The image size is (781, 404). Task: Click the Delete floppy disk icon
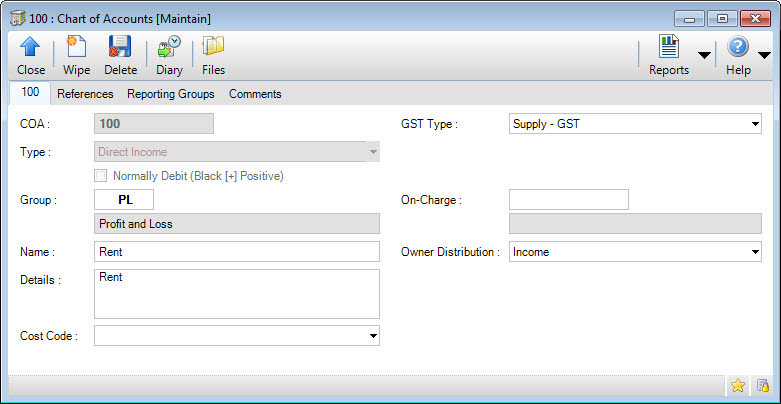pos(120,48)
